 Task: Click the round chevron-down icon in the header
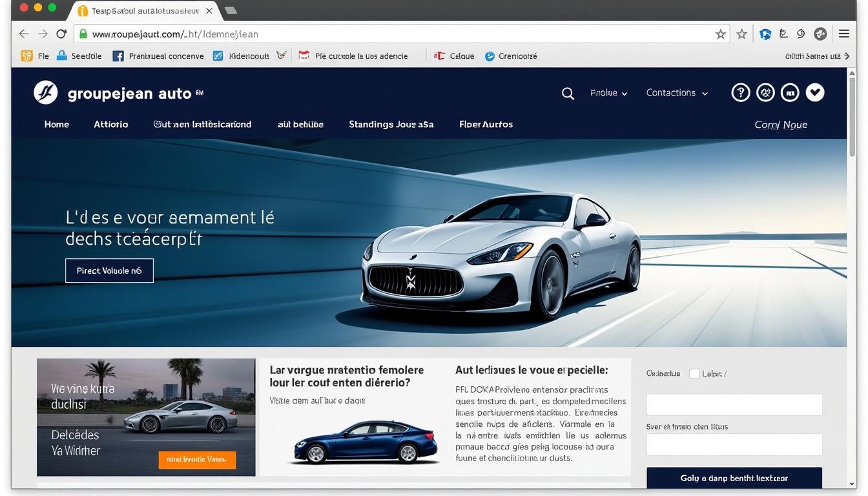click(815, 92)
